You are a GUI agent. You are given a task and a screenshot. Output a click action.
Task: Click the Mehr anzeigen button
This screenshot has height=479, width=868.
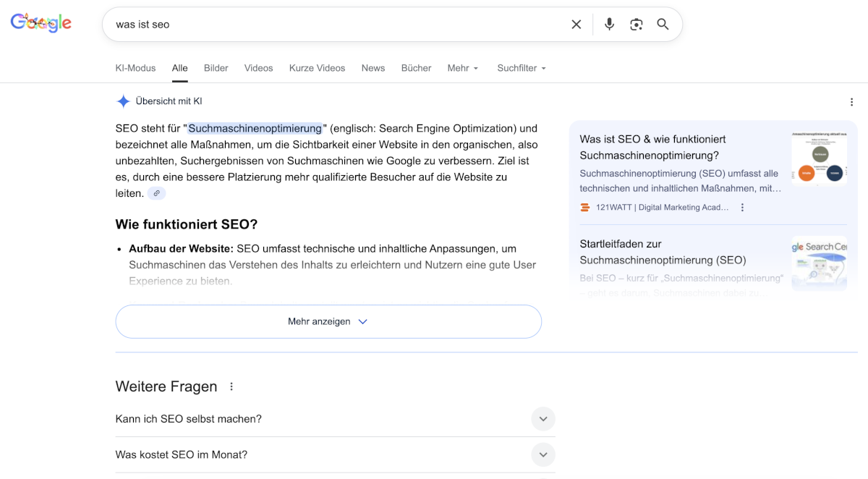pyautogui.click(x=328, y=321)
